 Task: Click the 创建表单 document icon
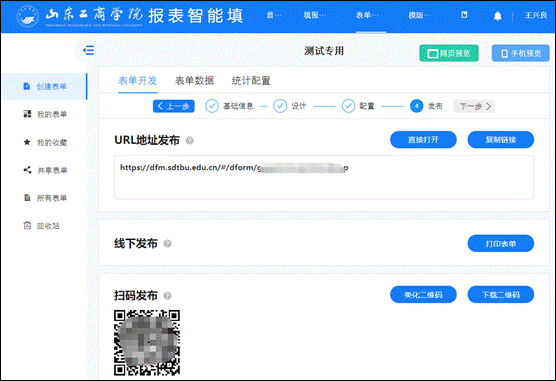[x=27, y=86]
